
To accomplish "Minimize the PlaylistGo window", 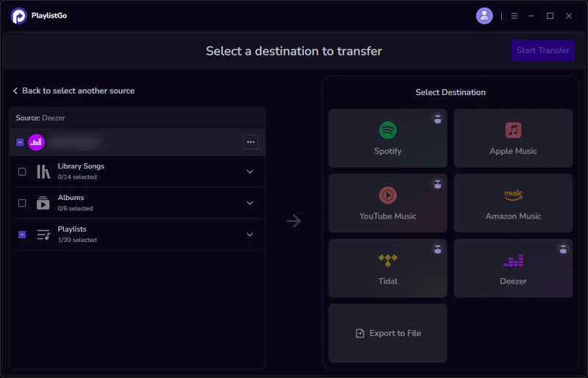I will (x=531, y=15).
